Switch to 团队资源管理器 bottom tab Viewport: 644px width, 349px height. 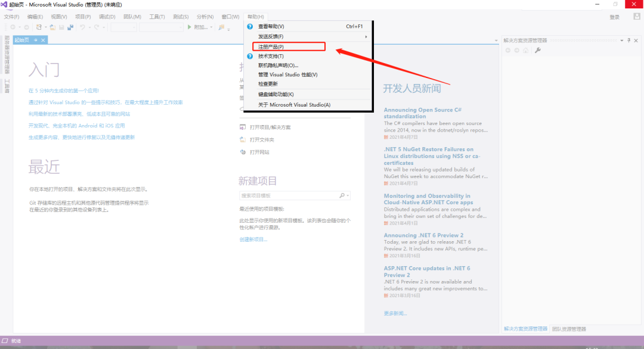[569, 329]
